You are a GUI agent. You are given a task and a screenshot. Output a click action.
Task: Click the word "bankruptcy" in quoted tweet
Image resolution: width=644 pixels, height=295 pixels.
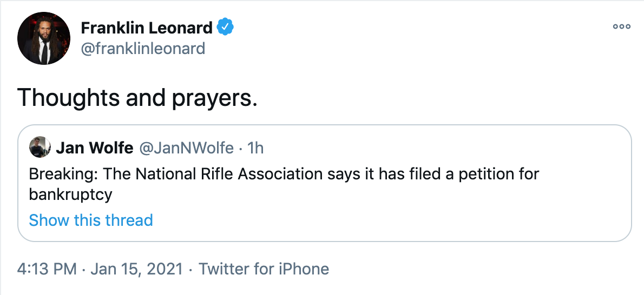click(x=70, y=195)
